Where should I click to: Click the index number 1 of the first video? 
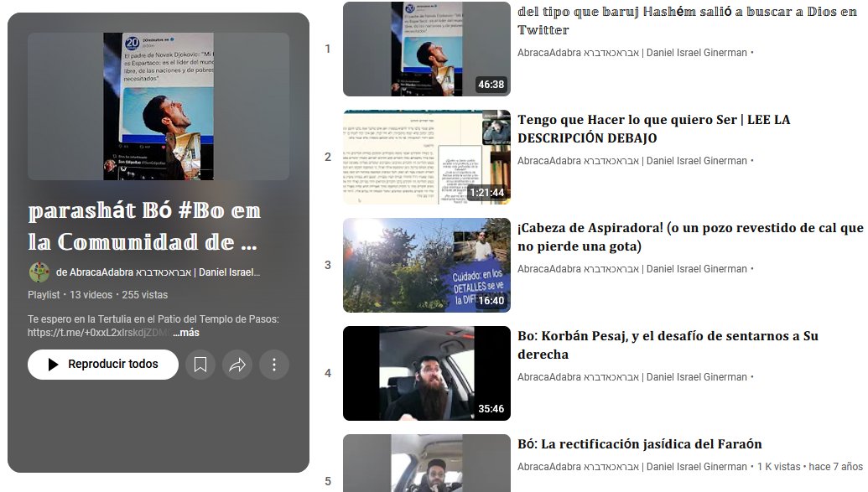(x=328, y=49)
